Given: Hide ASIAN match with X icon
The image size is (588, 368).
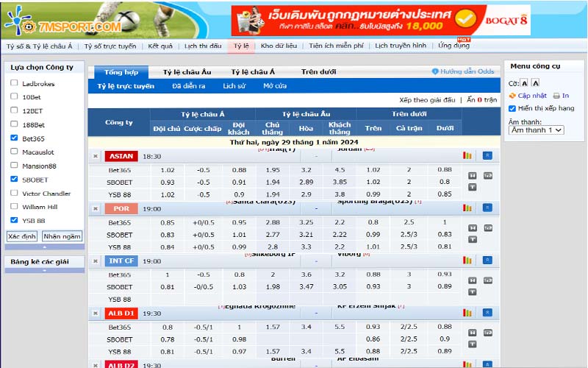Looking at the screenshot, I should click(96, 156).
